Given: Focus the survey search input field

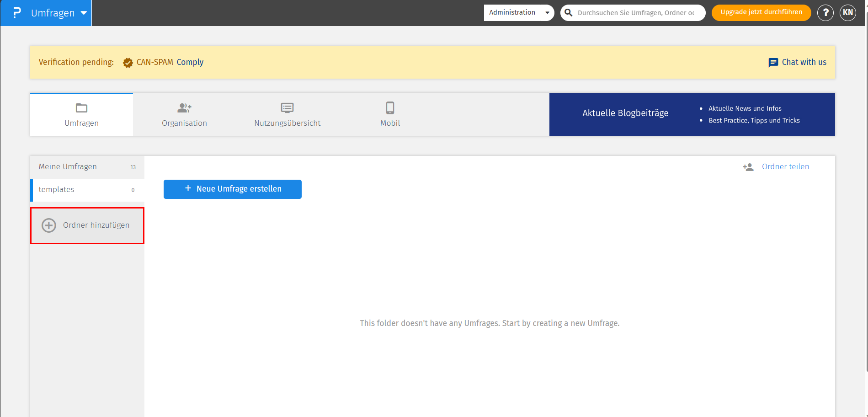Looking at the screenshot, I should (x=636, y=13).
